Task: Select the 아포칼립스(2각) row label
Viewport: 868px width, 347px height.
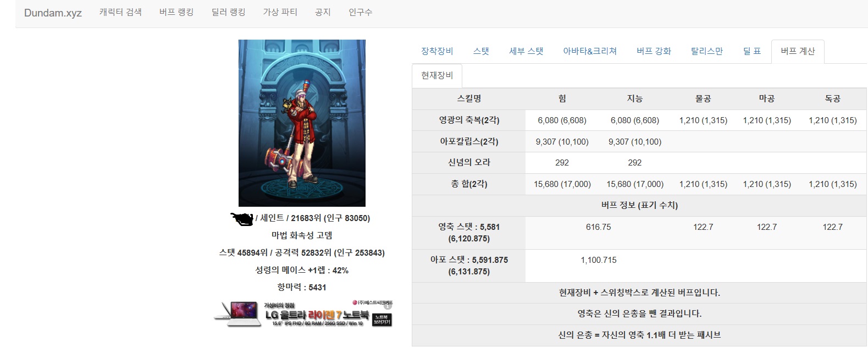Action: [469, 141]
